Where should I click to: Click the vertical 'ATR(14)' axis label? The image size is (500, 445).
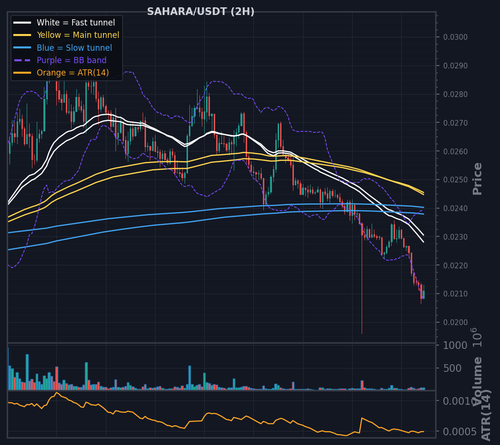(x=486, y=415)
